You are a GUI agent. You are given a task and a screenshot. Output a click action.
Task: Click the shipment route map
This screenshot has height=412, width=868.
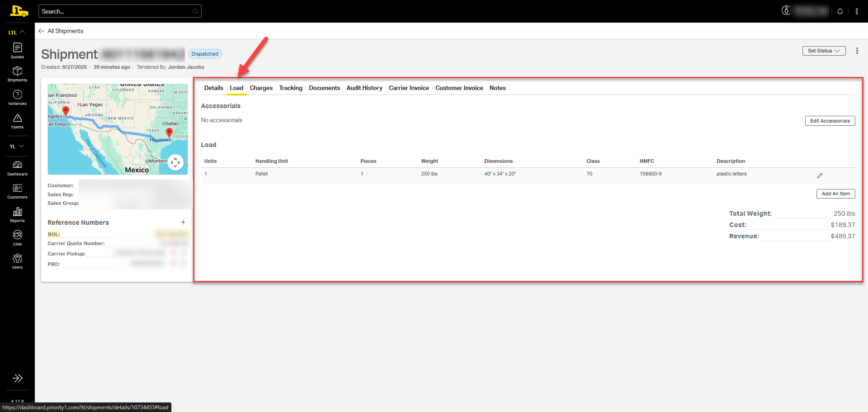pos(118,129)
